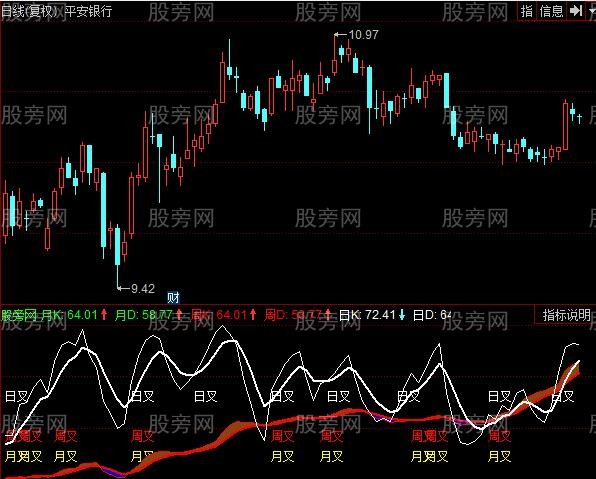Image resolution: width=596 pixels, height=479 pixels.
Task: Click the red arrow after 周K 64.01
Action: point(253,315)
